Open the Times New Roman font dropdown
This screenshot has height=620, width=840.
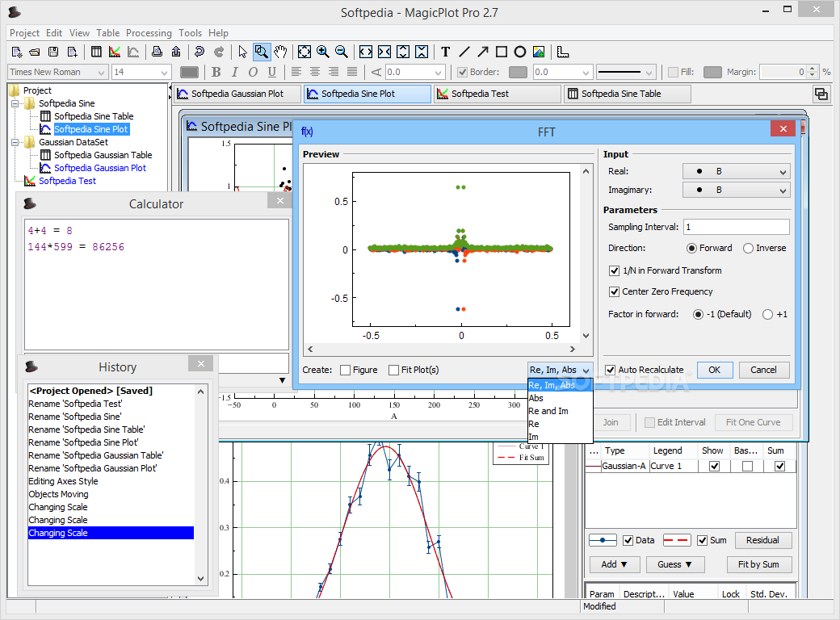point(57,72)
